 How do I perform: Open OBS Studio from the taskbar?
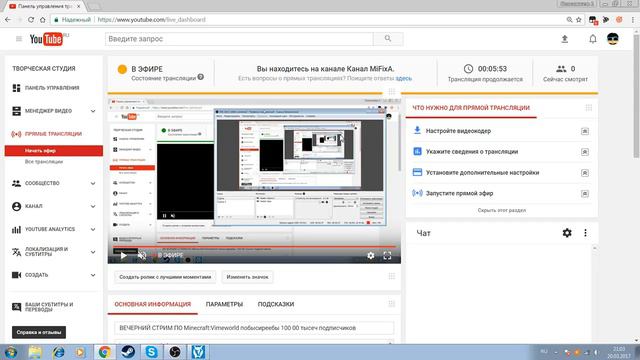(x=175, y=352)
